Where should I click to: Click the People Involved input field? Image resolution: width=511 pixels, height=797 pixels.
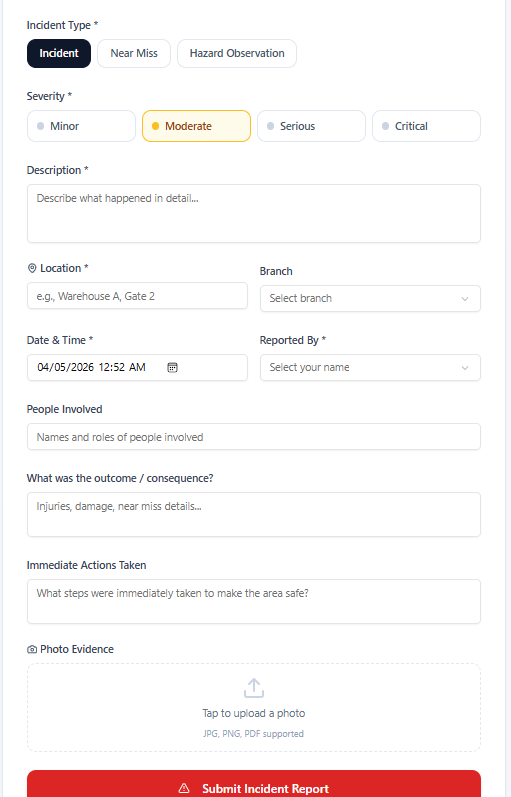[254, 437]
